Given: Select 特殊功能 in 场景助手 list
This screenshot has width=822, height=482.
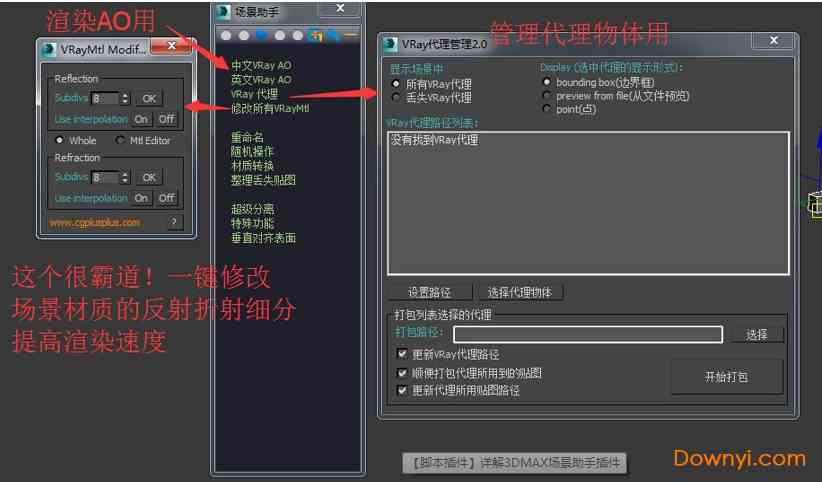Looking at the screenshot, I should (x=252, y=223).
